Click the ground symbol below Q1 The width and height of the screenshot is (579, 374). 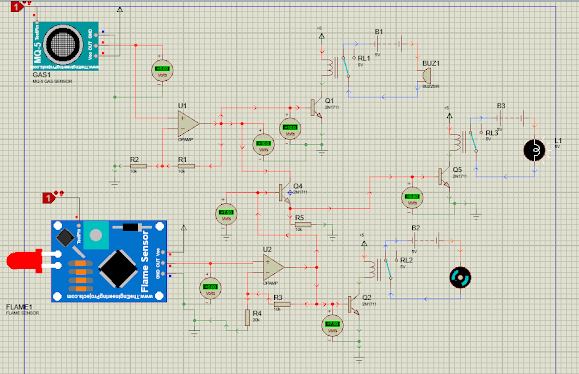point(322,152)
